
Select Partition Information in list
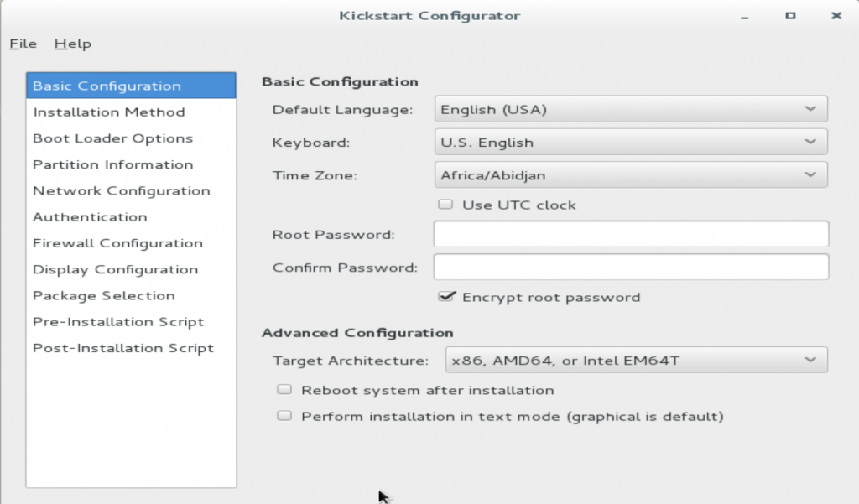pyautogui.click(x=131, y=164)
